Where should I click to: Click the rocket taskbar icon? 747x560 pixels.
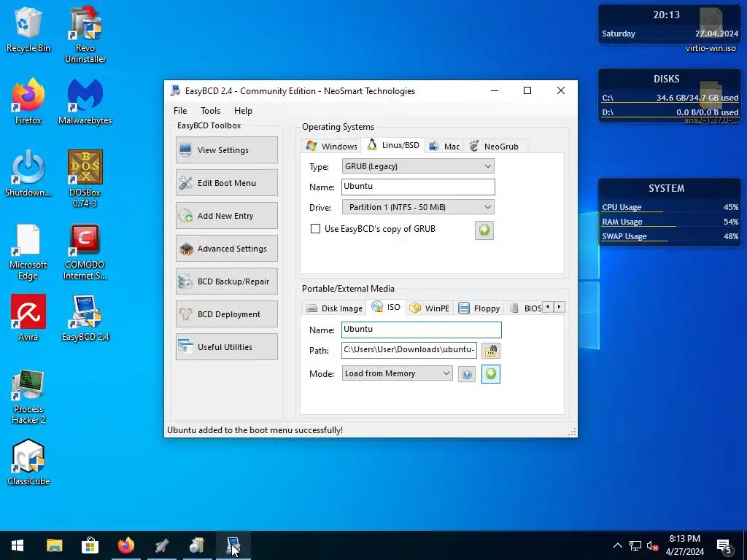point(161,545)
